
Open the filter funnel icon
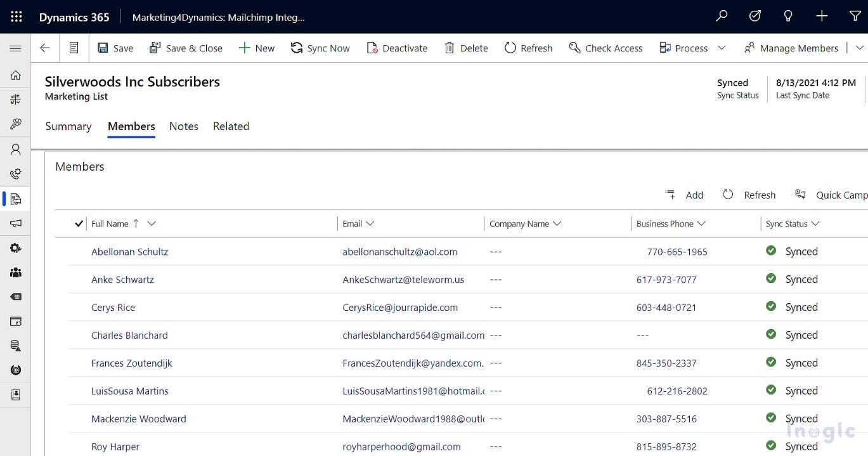(x=856, y=16)
